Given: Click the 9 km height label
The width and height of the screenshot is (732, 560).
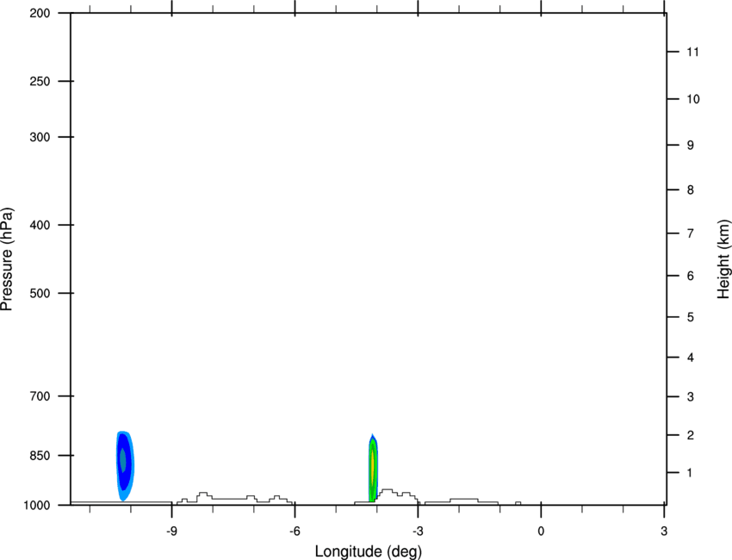Looking at the screenshot, I should 690,146.
